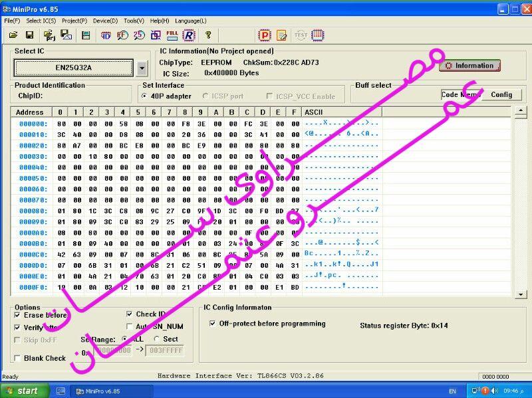Click the Windows start button
The width and height of the screenshot is (532, 398).
(25, 391)
